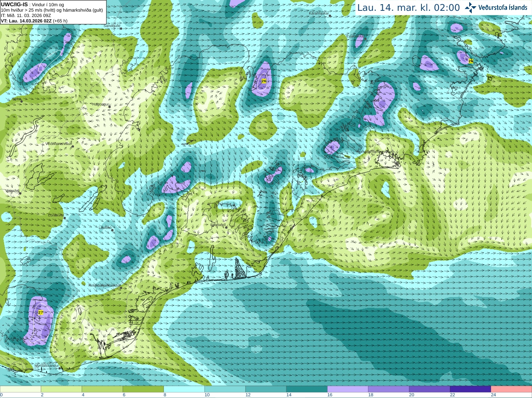Select the 22–24 m/s legend color swatch
532x398 pixels.
470,389
